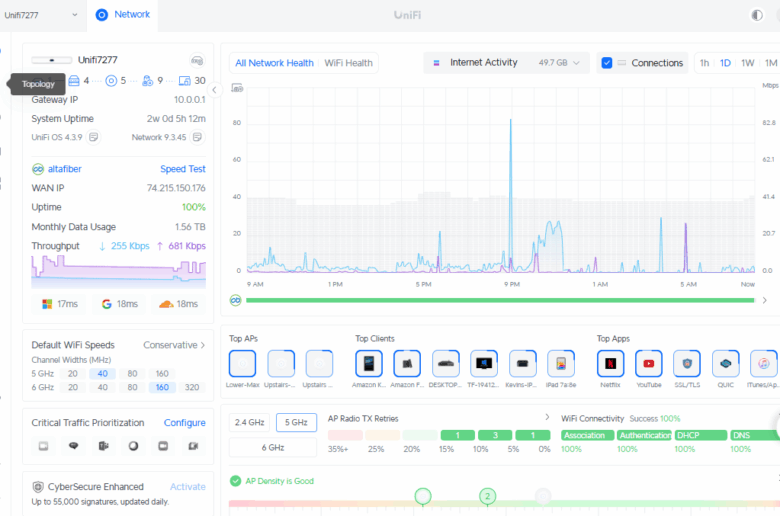Click Configure for Critical Traffic Prioritization
The image size is (780, 516).
coord(184,423)
